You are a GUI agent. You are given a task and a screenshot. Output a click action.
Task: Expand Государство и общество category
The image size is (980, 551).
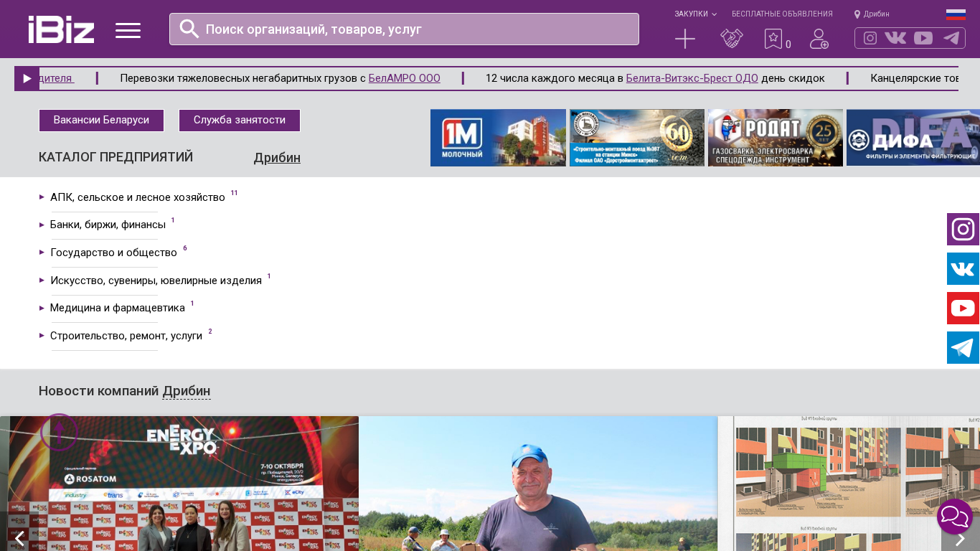(113, 253)
